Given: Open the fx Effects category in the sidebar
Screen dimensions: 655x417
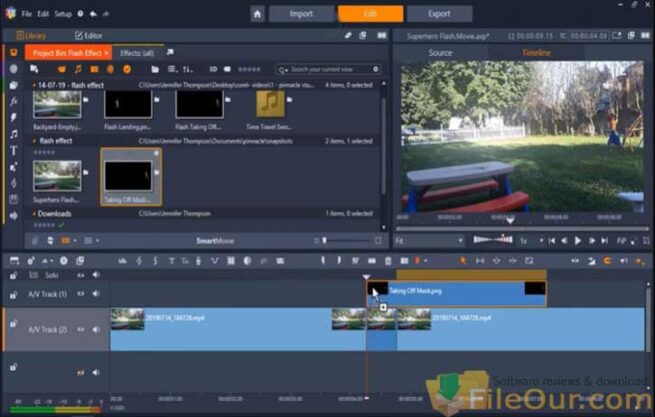Looking at the screenshot, I should click(x=14, y=101).
